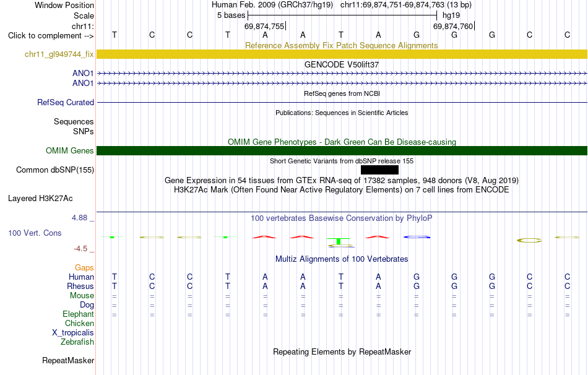Open the chr11_gl949744_fix track label
Screen dimensions: 588x375
click(x=59, y=54)
